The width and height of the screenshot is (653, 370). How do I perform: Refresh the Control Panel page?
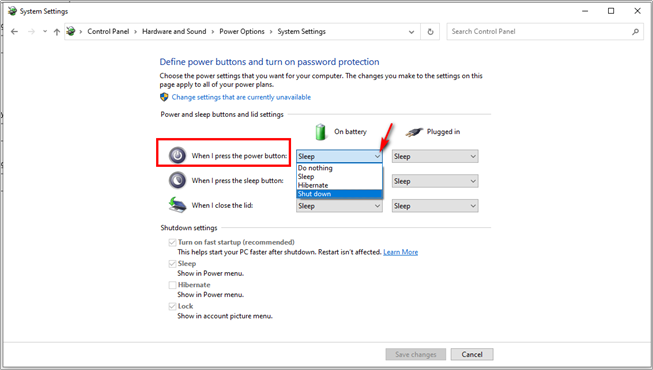[x=430, y=32]
